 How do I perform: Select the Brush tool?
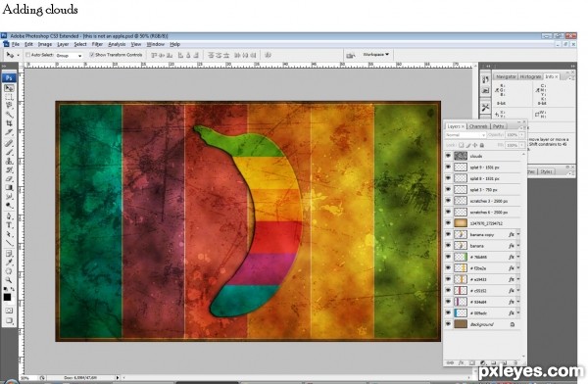pyautogui.click(x=9, y=152)
